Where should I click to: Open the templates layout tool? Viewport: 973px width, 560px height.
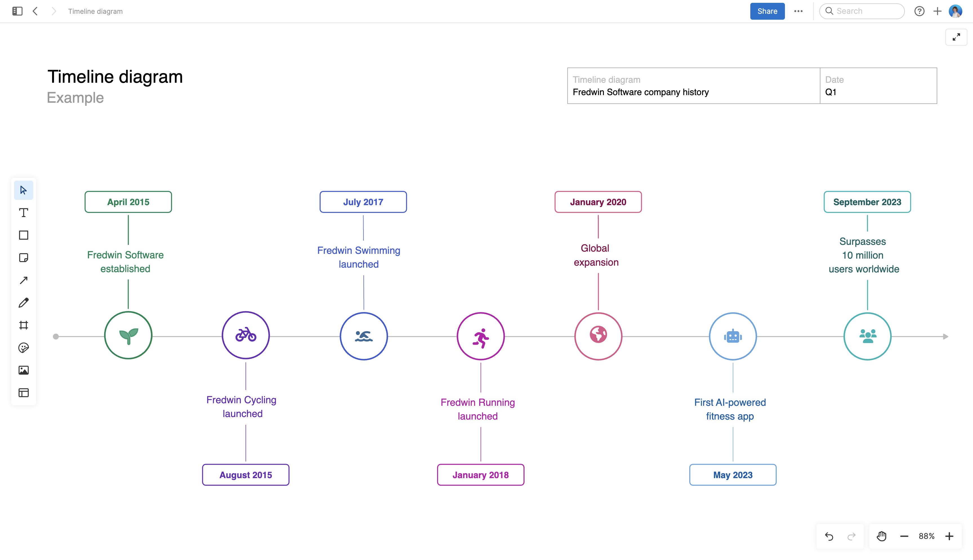point(23,393)
